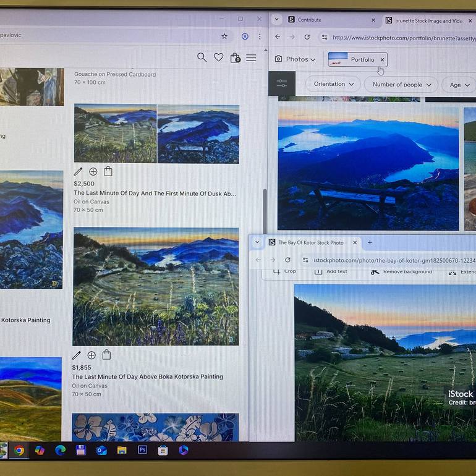Open tab search chevron in portfolio window

pyautogui.click(x=276, y=19)
